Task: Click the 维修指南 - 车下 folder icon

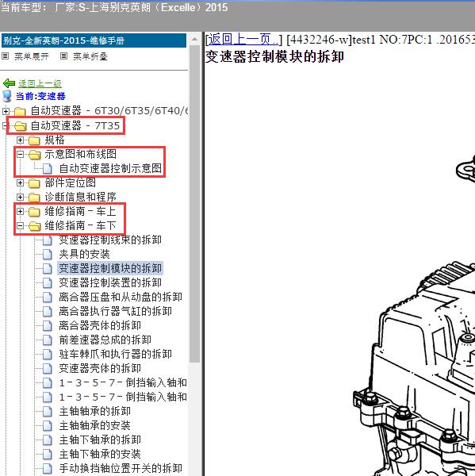Action: pos(34,225)
